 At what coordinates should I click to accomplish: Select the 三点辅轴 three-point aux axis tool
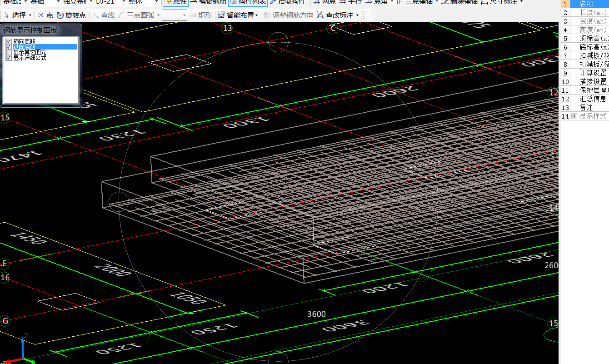[x=415, y=2]
